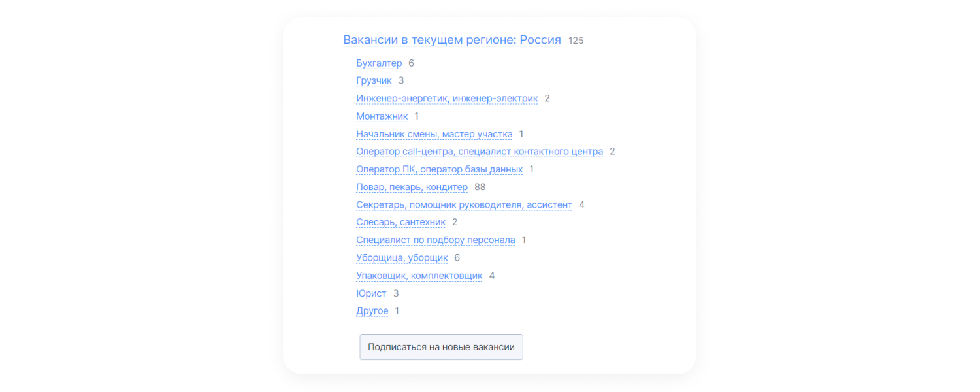Click the 'Уборщица, уборщик' link
Viewport: 980px width, 392px height.
click(402, 257)
